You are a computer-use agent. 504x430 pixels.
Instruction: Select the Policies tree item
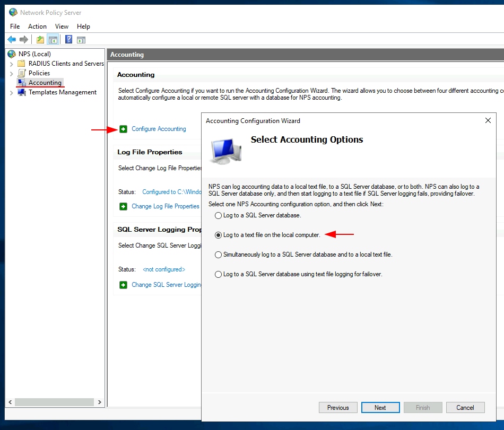pos(39,73)
